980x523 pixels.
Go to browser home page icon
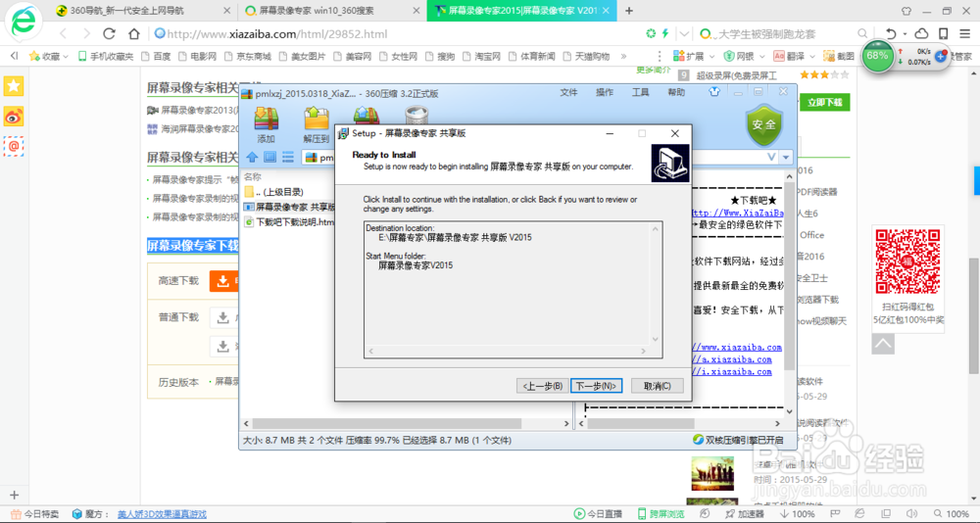[133, 33]
